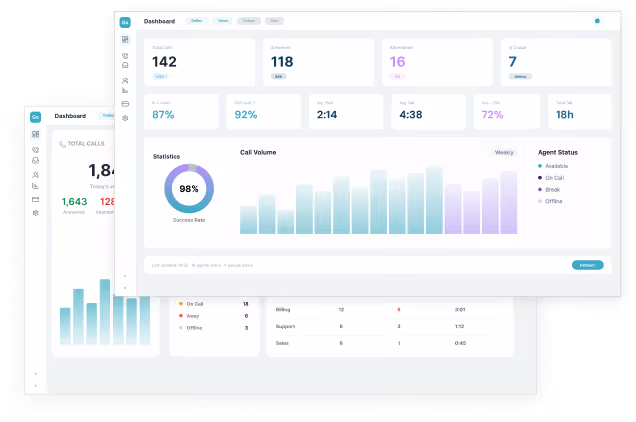Click the Online pill in back window header
The width and height of the screenshot is (636, 422).
[x=107, y=116]
